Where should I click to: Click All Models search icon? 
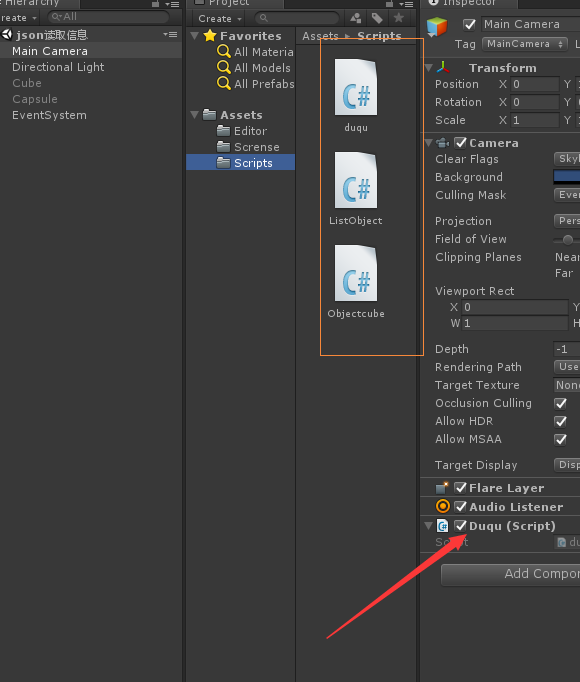tap(224, 67)
